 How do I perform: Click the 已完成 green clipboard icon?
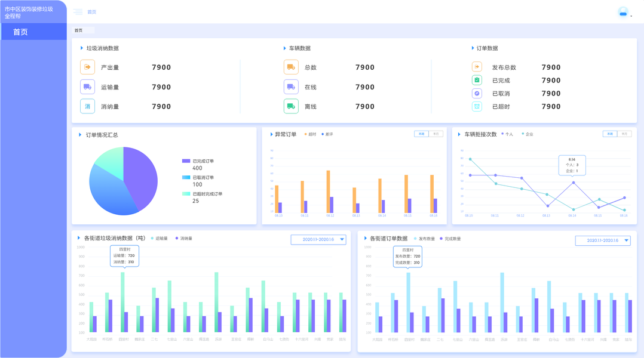(x=477, y=80)
